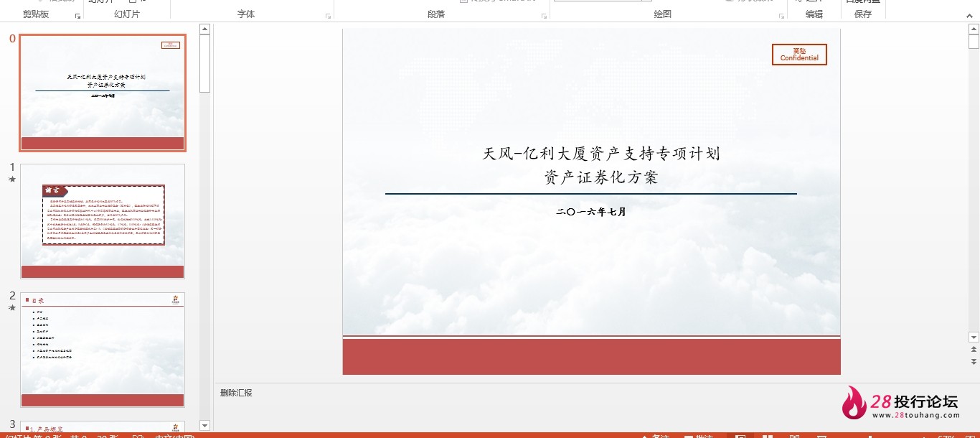This screenshot has width=980, height=438.
Task: Open the 段落 group dialog launcher
Action: point(544,16)
